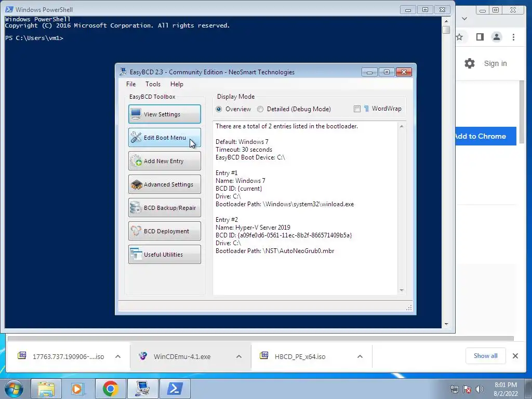The width and height of the screenshot is (532, 399).
Task: Click the 'Name: Hyper-V Server 2019' text line
Action: (253, 228)
